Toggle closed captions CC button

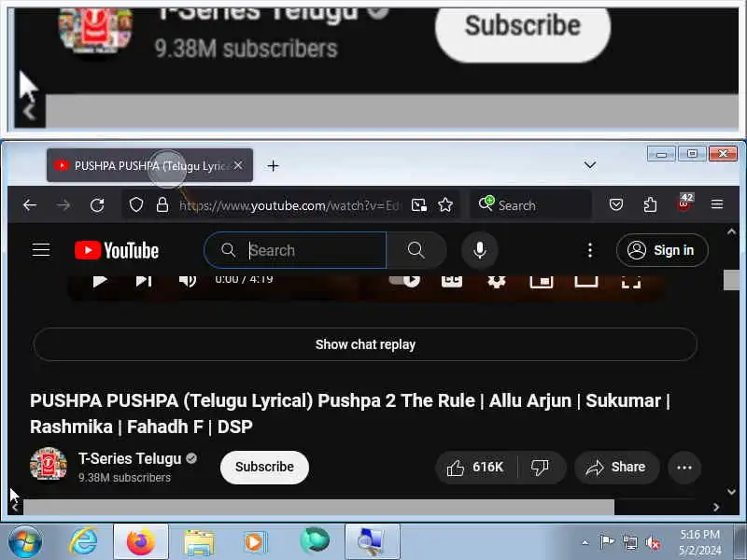[x=452, y=281]
